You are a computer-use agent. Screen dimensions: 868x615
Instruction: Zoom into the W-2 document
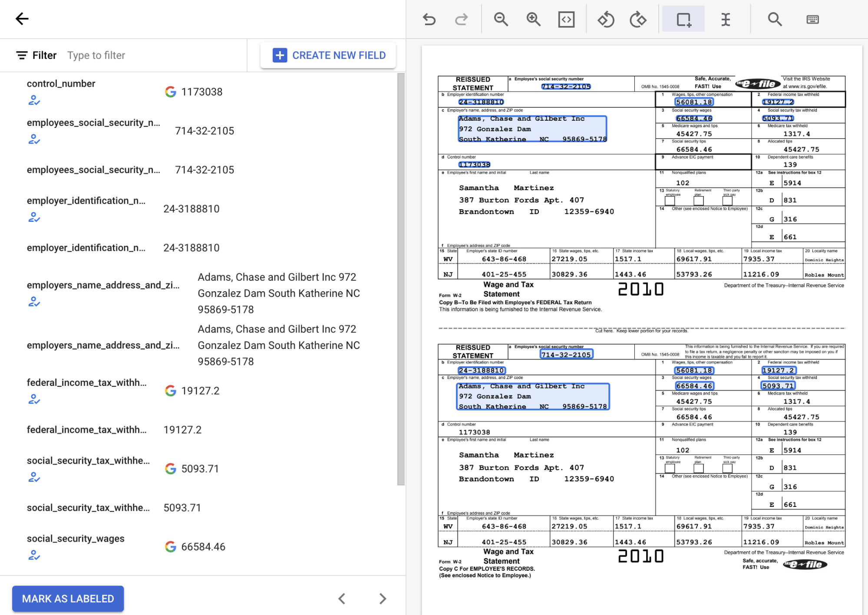[534, 19]
